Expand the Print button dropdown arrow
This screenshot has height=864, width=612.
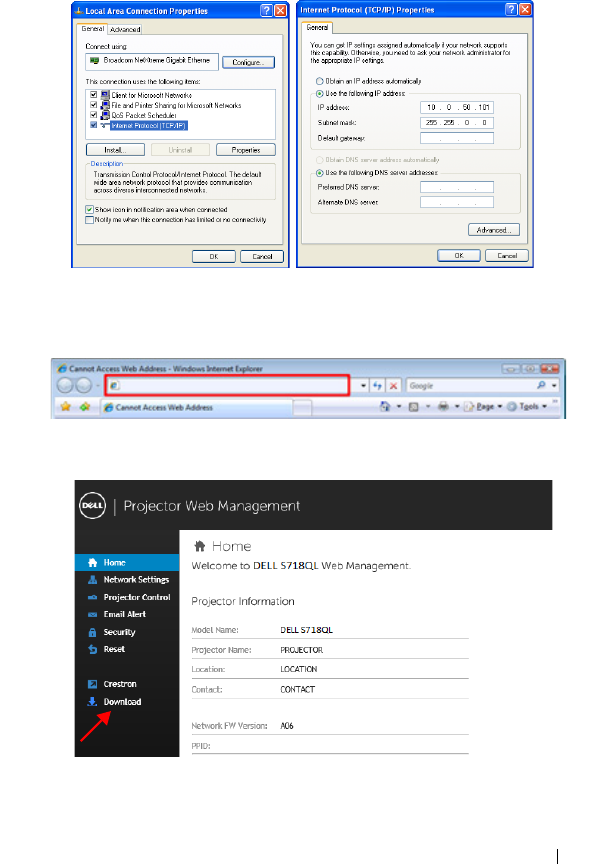(456, 407)
